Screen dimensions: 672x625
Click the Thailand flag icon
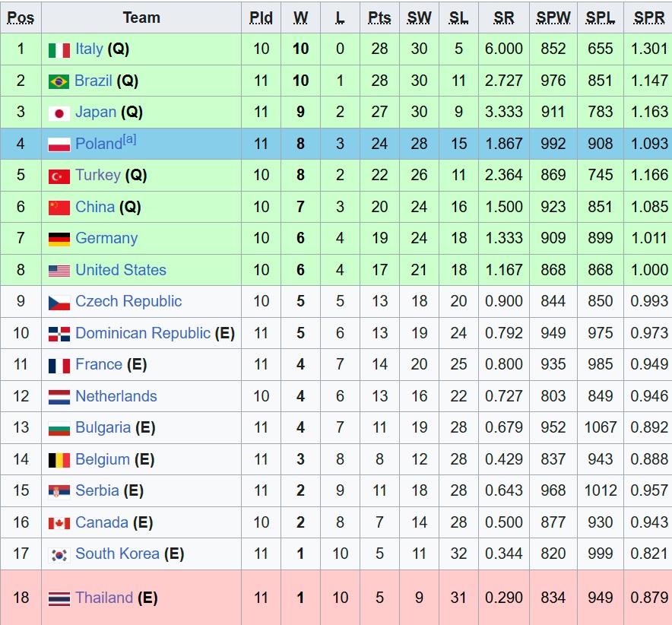click(x=59, y=598)
